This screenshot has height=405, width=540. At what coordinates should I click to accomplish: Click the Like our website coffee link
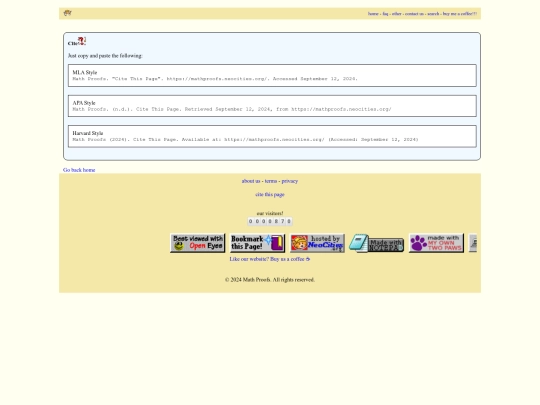click(270, 259)
